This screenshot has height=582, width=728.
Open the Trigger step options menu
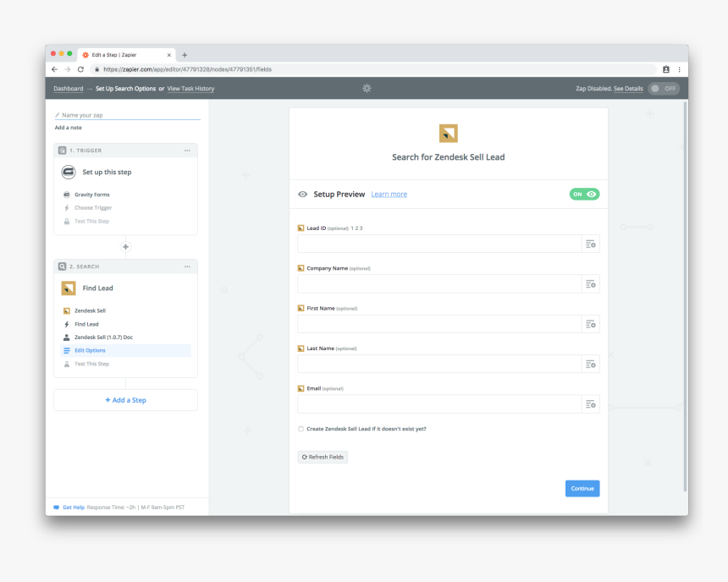187,151
